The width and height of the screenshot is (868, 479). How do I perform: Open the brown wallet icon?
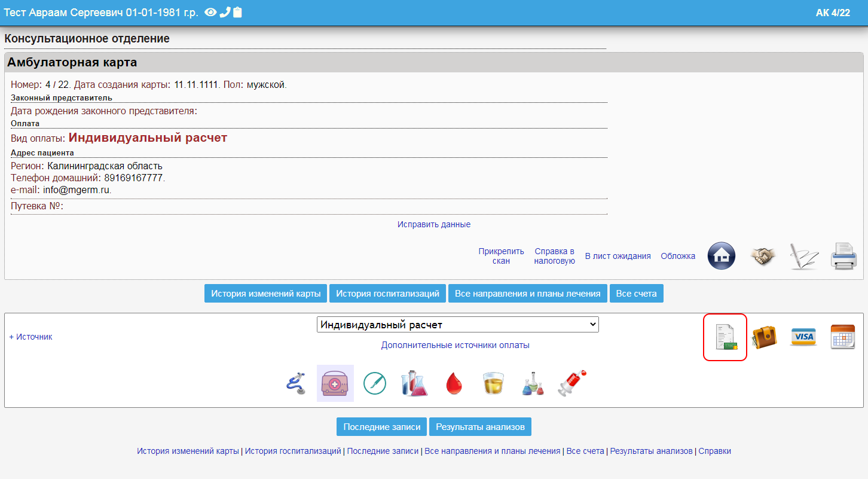pos(764,337)
